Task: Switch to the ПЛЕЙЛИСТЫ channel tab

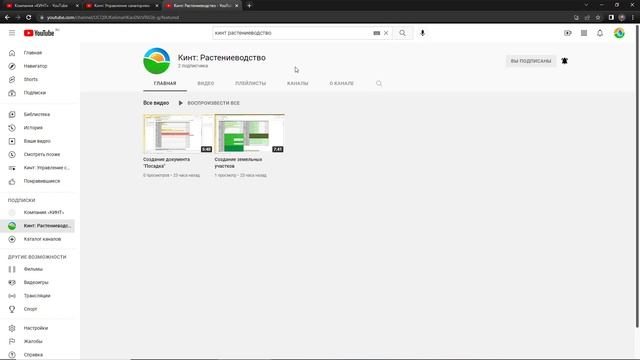Action: click(251, 83)
